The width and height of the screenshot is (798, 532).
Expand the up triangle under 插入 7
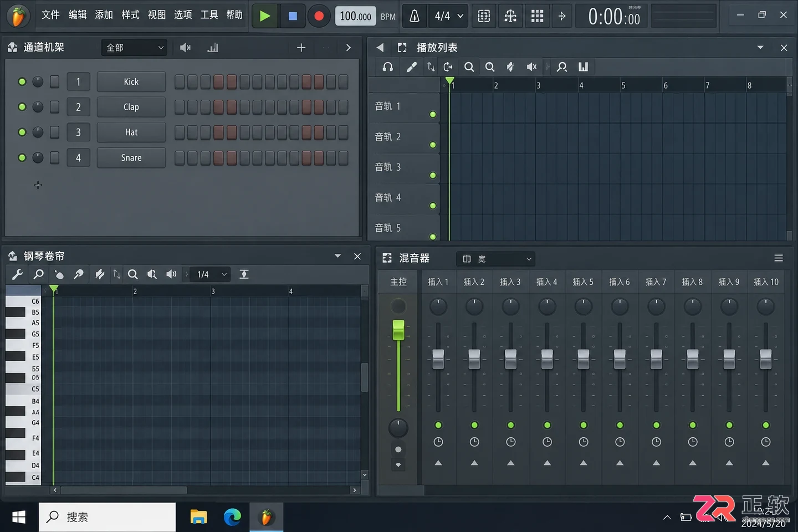click(656, 463)
